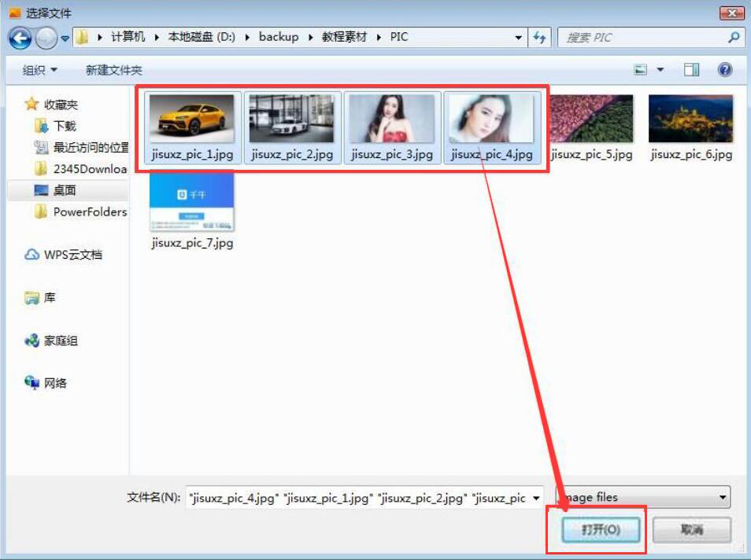Select 库 in the navigation pane
Image resolution: width=751 pixels, height=560 pixels.
point(50,298)
